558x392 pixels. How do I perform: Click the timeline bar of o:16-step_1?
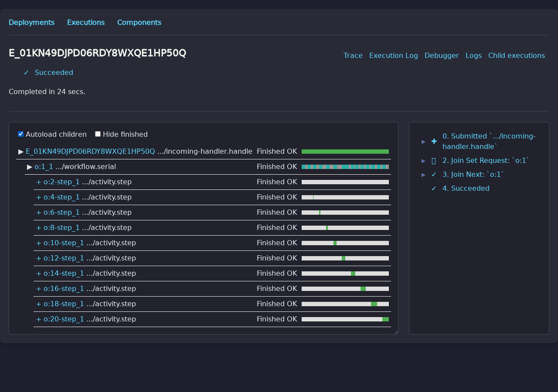[x=345, y=289]
